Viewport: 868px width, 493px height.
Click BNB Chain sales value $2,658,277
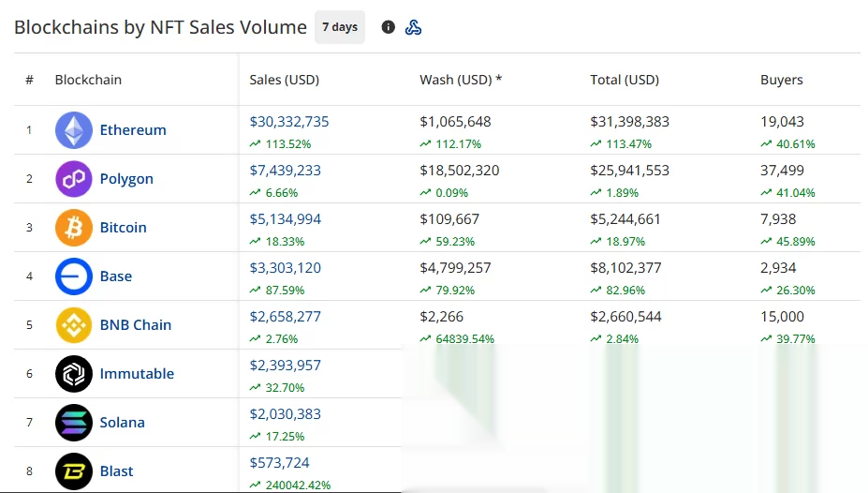click(x=285, y=317)
